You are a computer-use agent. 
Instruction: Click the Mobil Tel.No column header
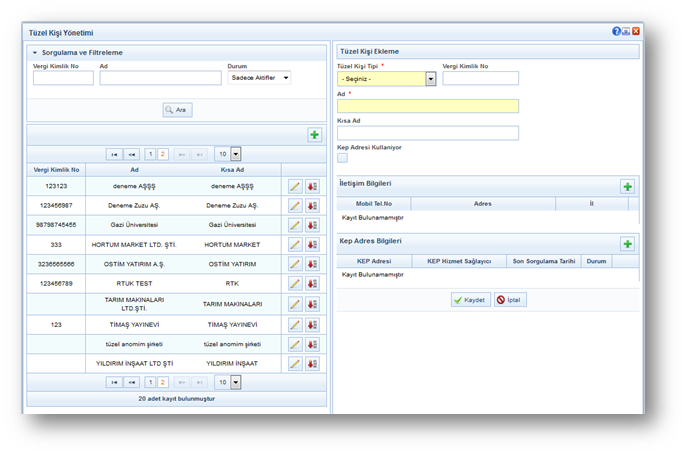[374, 204]
